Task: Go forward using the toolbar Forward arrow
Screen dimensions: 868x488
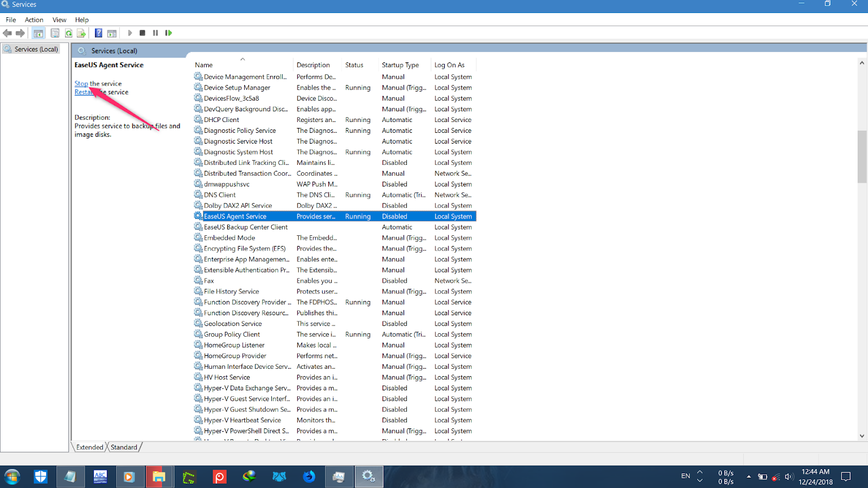Action: coord(21,33)
